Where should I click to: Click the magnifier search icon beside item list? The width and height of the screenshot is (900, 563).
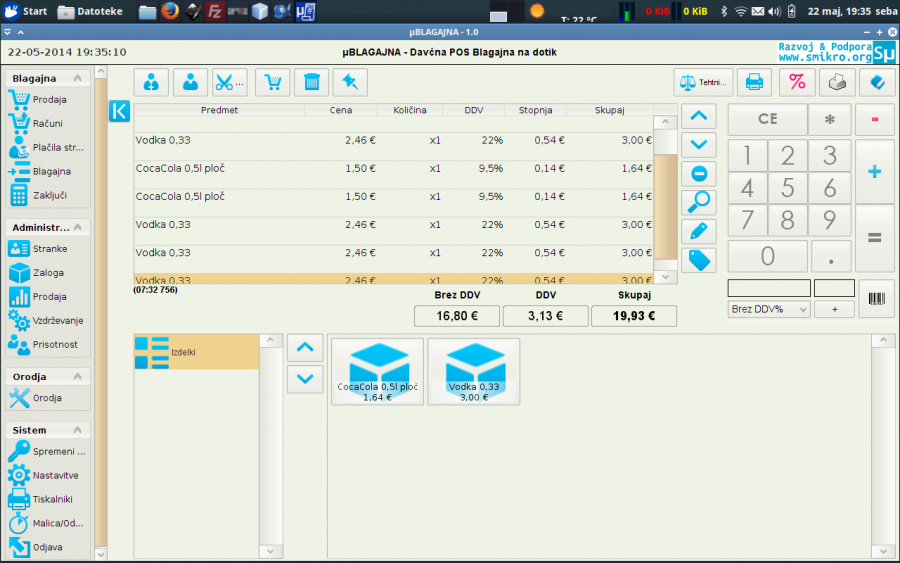coord(698,203)
